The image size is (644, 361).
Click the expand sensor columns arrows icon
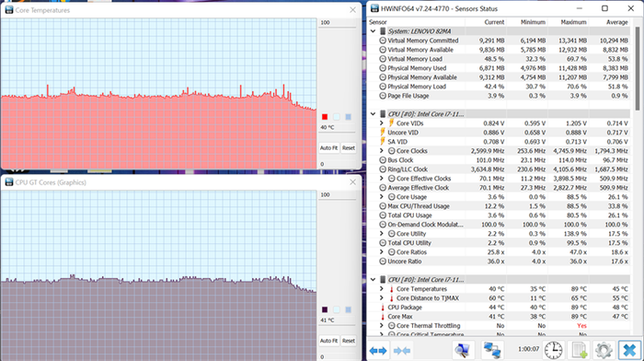pos(378,351)
